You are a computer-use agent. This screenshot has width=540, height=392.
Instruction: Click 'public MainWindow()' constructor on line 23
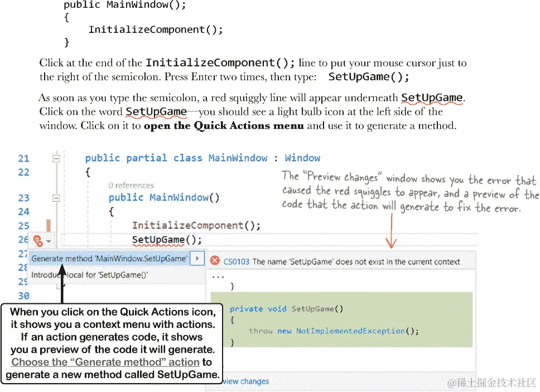164,197
